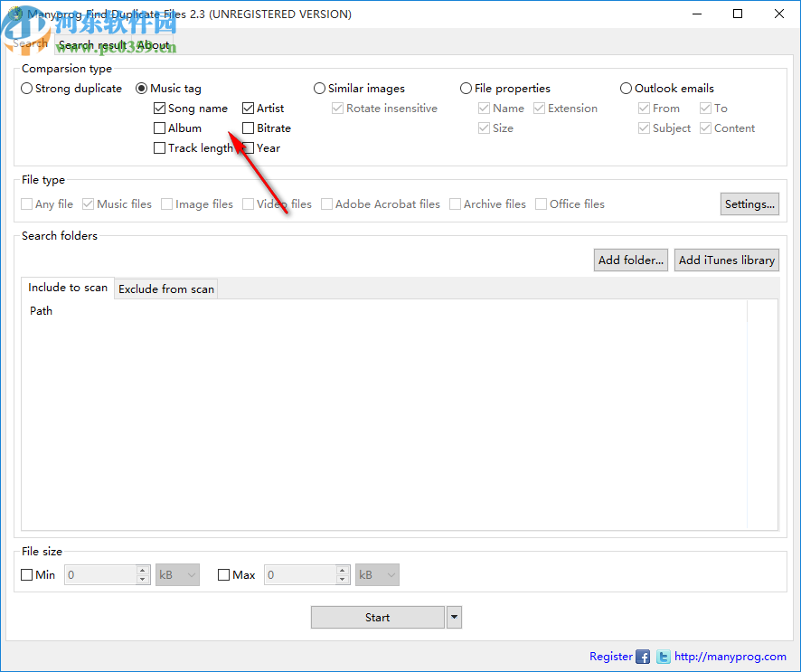Screen dimensions: 801x672
Task: Enable the Track length checkbox
Action: click(x=158, y=147)
